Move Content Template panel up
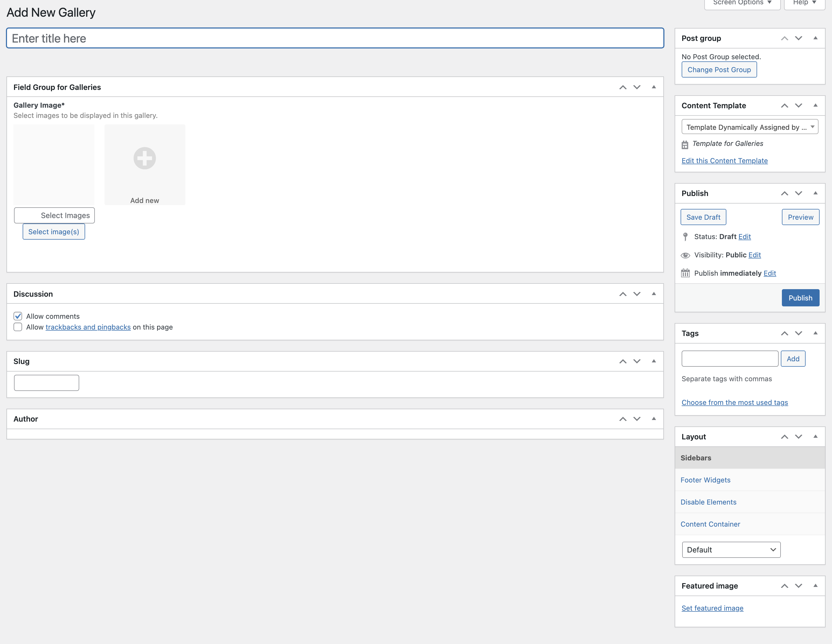 pyautogui.click(x=784, y=106)
